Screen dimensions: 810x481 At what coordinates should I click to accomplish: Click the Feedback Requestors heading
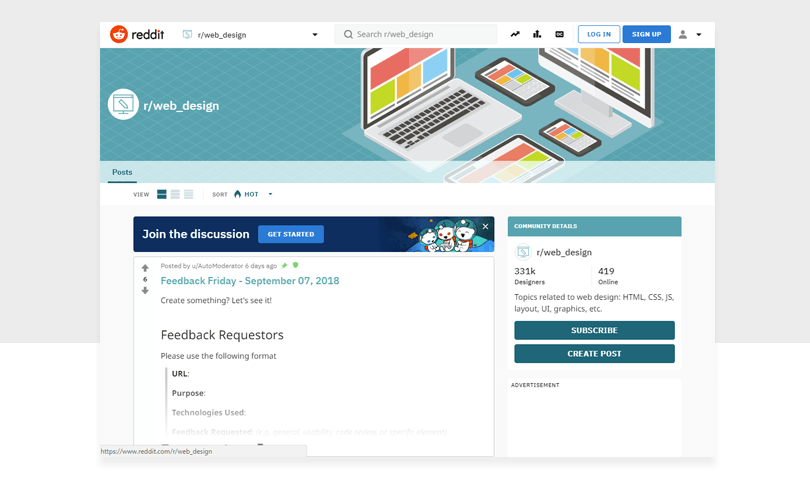coord(222,335)
